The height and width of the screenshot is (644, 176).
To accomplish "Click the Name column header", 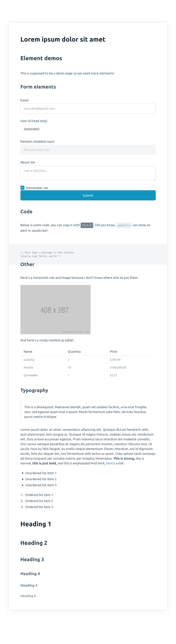I will point(28,351).
